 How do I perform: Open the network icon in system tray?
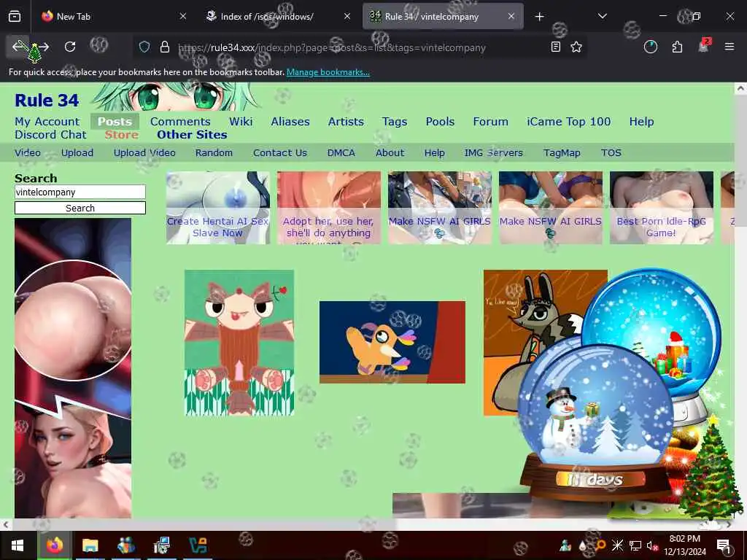[x=635, y=545]
